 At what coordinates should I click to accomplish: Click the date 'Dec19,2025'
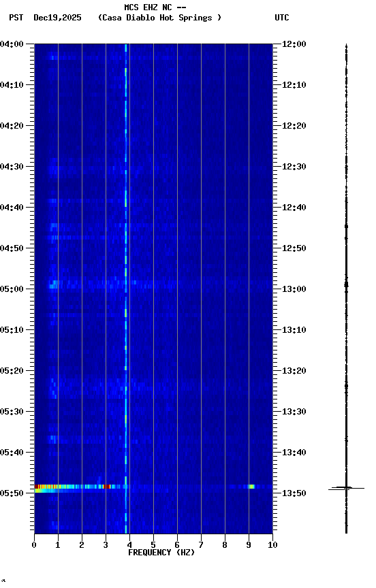click(57, 18)
